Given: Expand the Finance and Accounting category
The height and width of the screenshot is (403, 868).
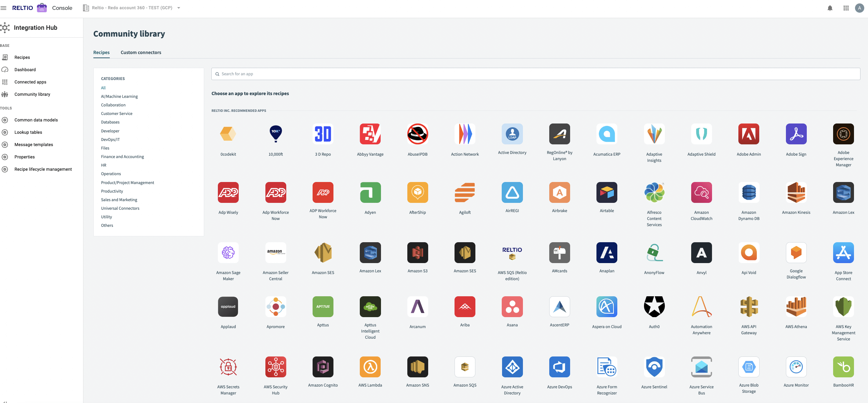Looking at the screenshot, I should tap(122, 157).
